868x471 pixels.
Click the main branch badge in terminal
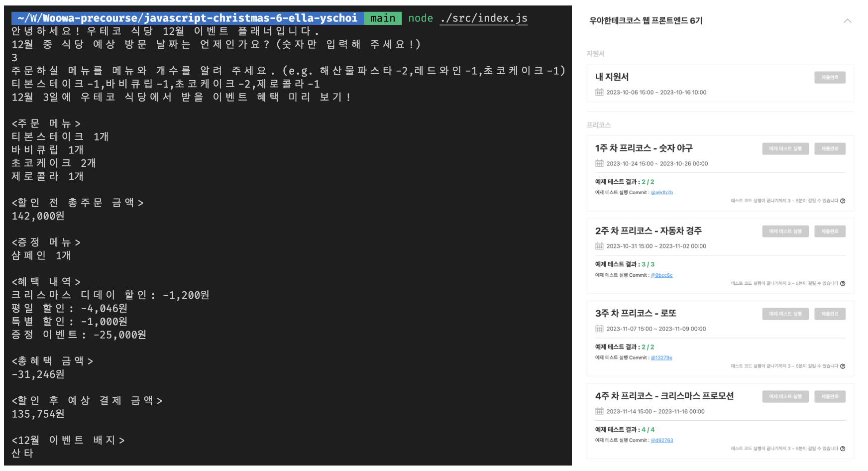[x=383, y=18]
